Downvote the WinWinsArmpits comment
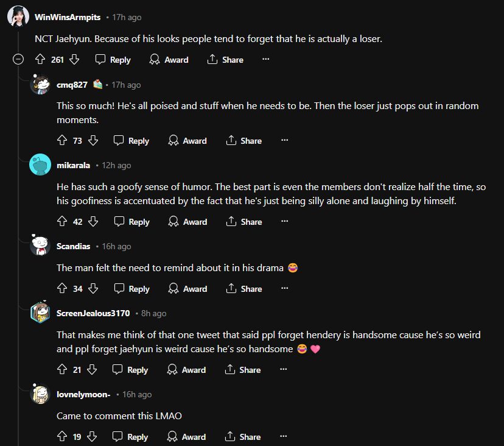This screenshot has height=446, width=504. coord(75,60)
